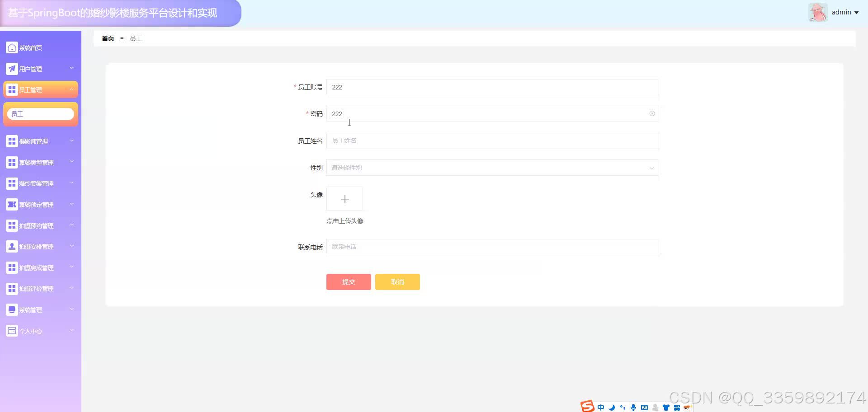Click the microphone voice input icon
868x412 pixels.
point(633,407)
